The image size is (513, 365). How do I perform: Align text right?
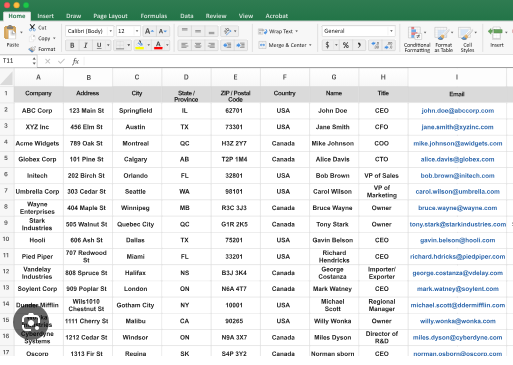click(x=211, y=45)
